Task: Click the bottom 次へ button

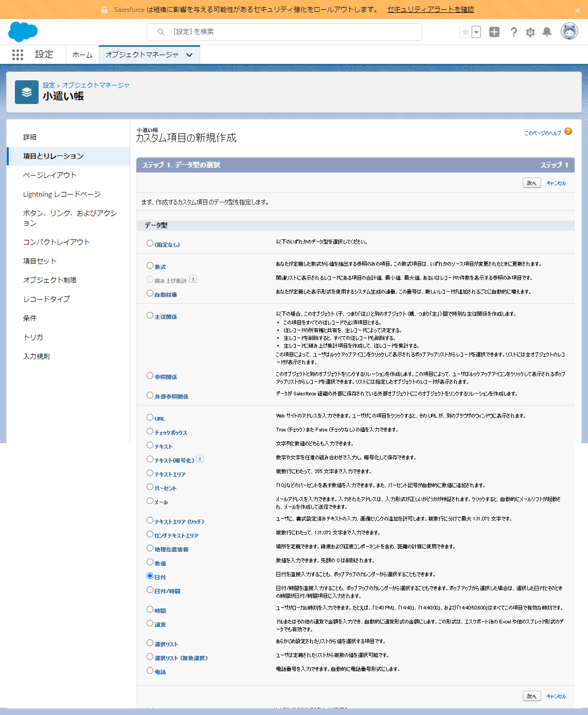Action: (x=531, y=696)
